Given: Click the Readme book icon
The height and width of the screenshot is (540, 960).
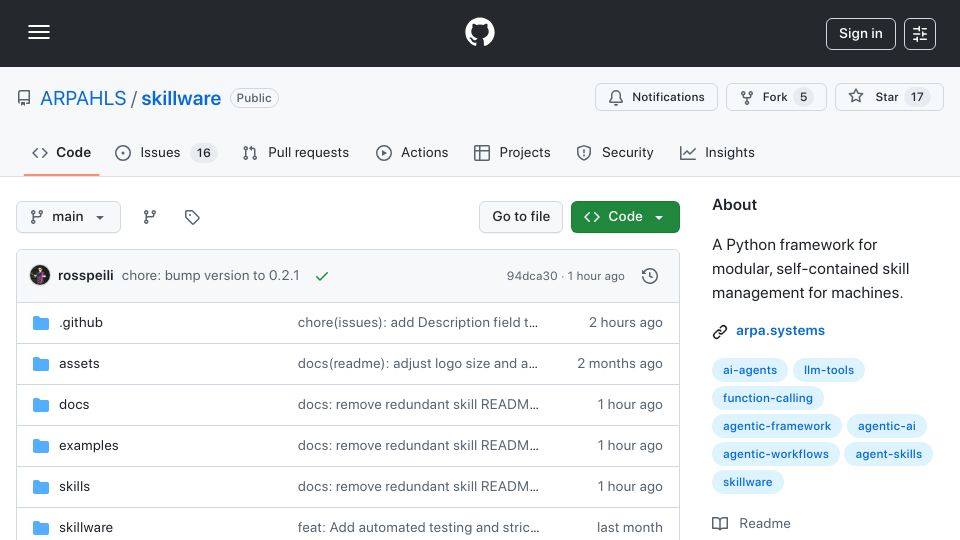Looking at the screenshot, I should point(720,523).
